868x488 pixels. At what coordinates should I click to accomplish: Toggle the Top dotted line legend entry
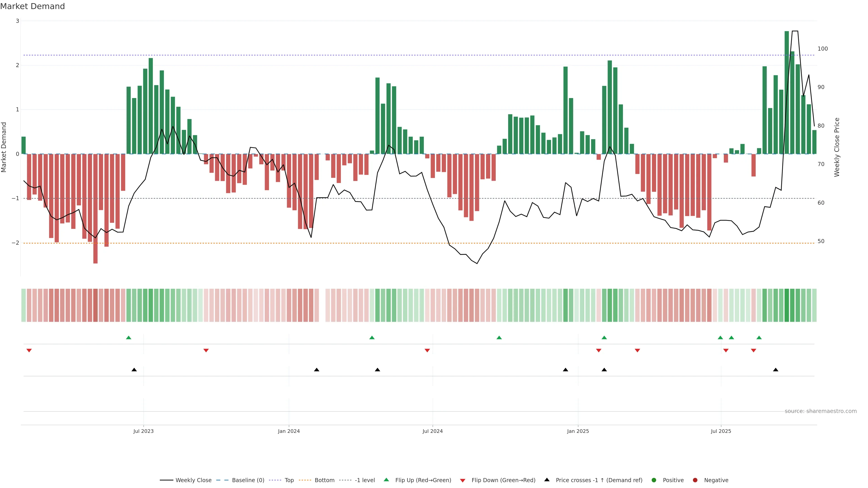pyautogui.click(x=289, y=480)
